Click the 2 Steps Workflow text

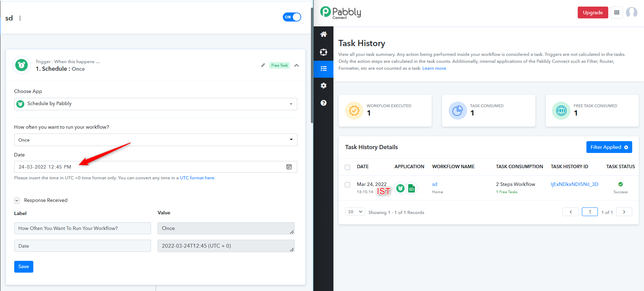(x=515, y=184)
